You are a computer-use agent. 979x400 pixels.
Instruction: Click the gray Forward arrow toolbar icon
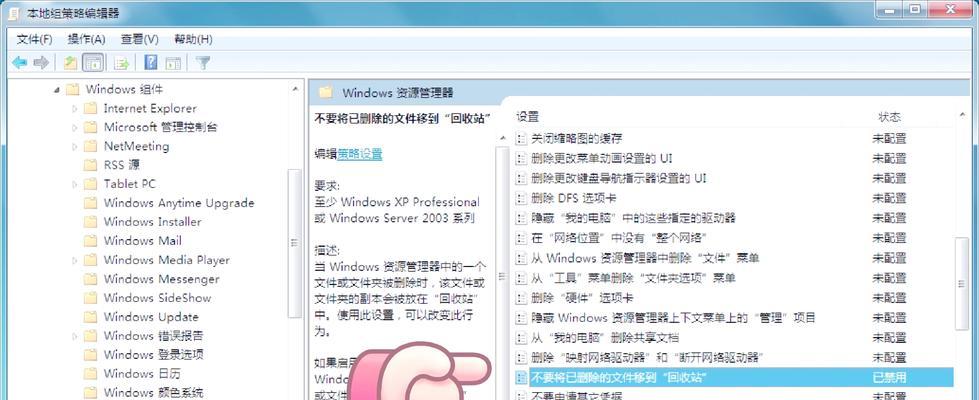tap(41, 62)
